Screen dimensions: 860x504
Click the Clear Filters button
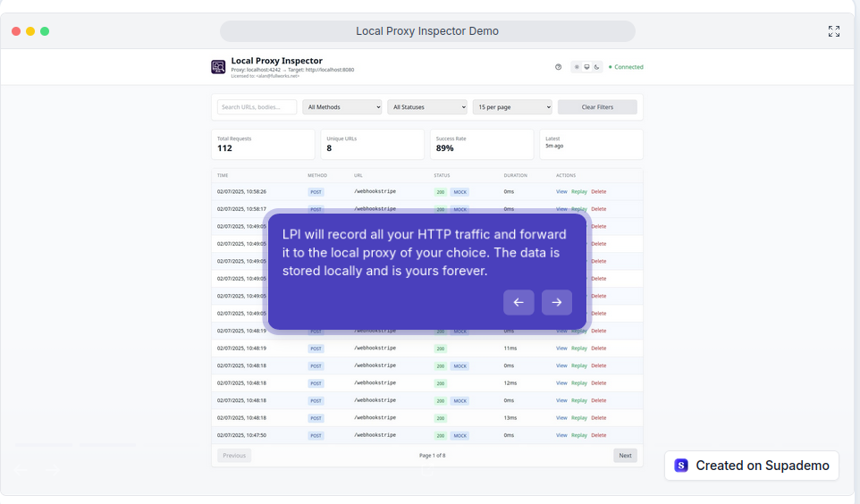(x=597, y=107)
